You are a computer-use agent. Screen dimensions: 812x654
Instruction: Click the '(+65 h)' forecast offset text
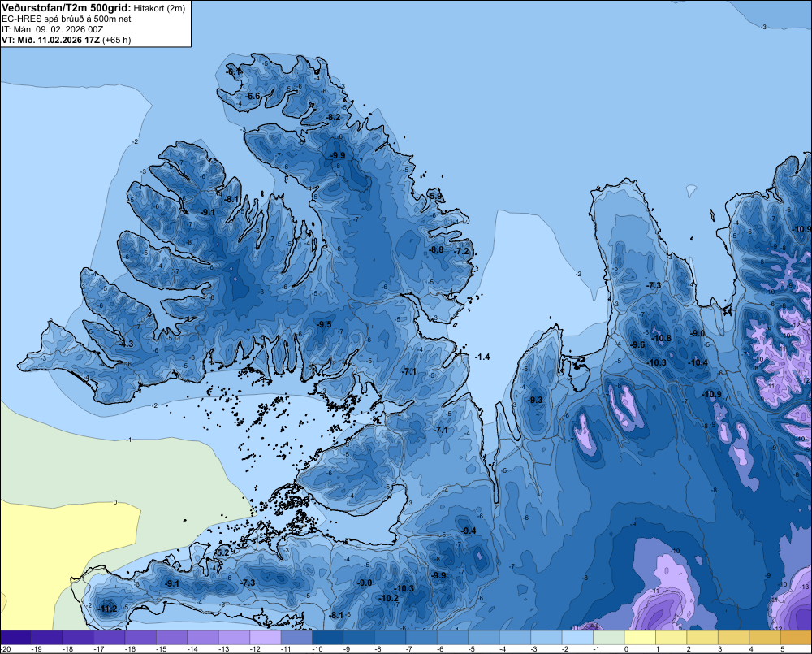(x=116, y=40)
